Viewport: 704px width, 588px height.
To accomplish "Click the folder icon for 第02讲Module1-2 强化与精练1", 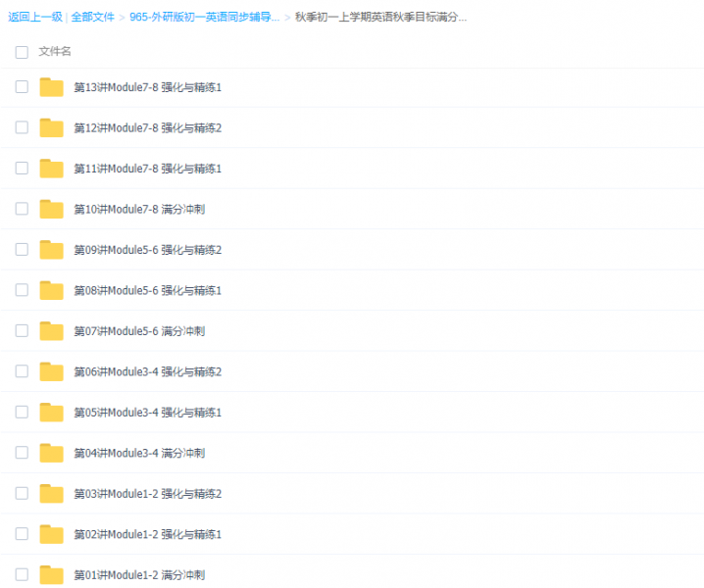I will (x=51, y=534).
